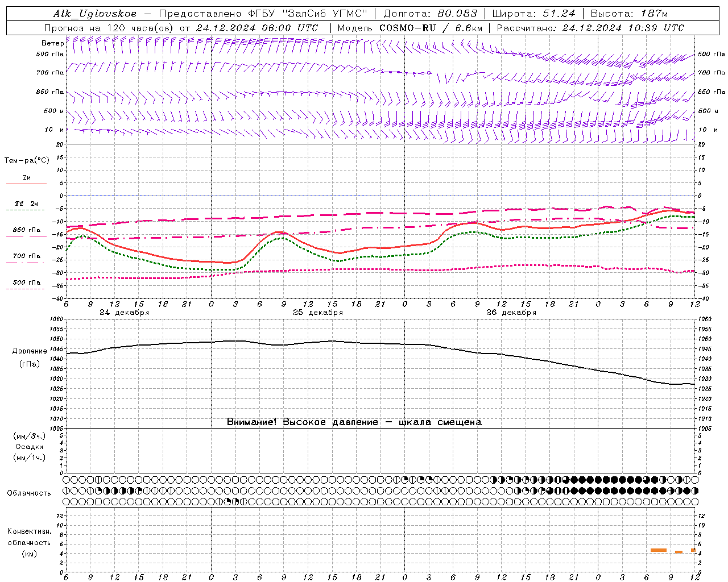Click the 'Рассчитано: 24.12.2024 10:39 UTC' timestamp
The image size is (728, 582).
[x=590, y=28]
